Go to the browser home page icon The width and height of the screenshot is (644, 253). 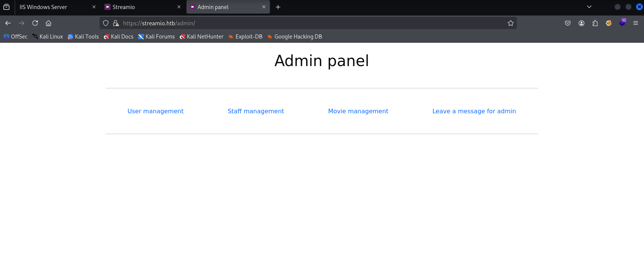(48, 23)
